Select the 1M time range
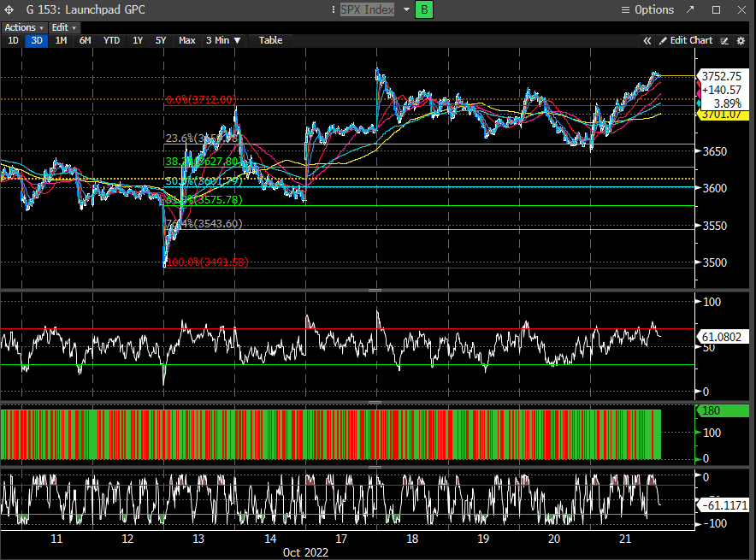The image size is (756, 560). point(61,40)
